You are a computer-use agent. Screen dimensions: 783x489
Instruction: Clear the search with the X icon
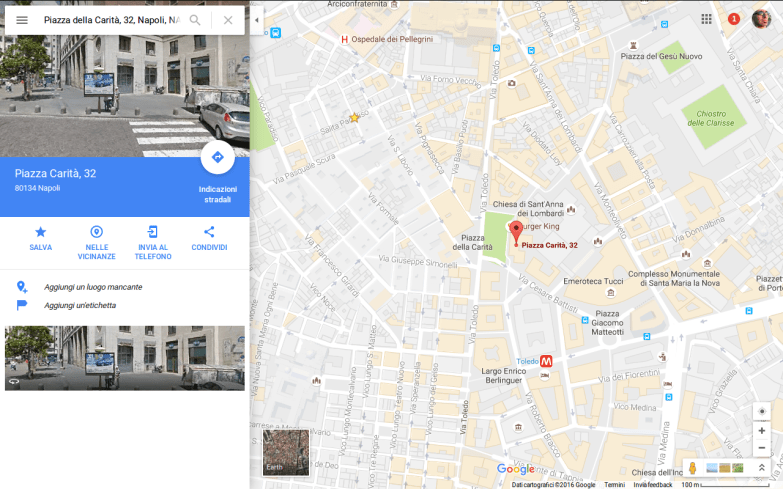(228, 20)
